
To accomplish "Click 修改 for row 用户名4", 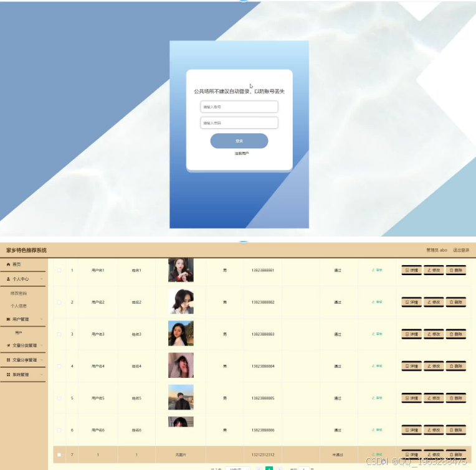I will [x=434, y=366].
